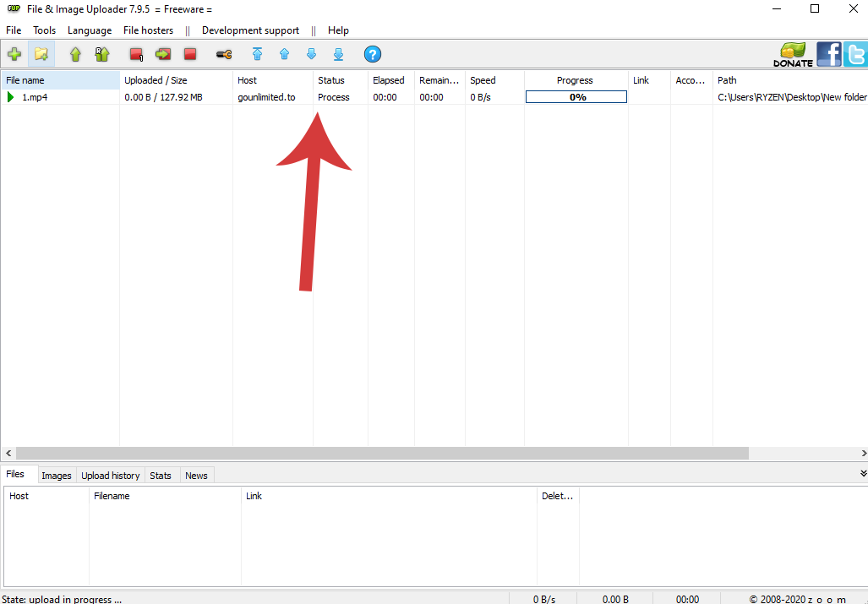Open accounts with the key icon
The width and height of the screenshot is (868, 604).
click(x=223, y=54)
